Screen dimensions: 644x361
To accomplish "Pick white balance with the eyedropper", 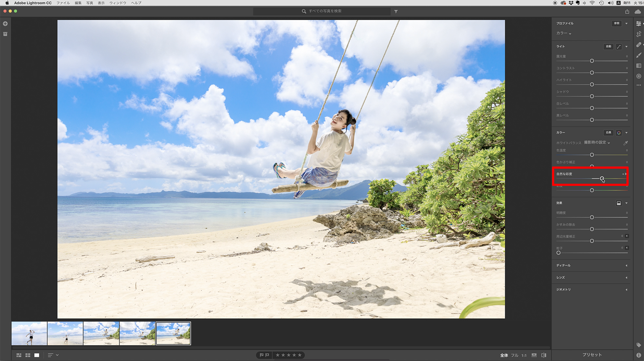I will [x=626, y=143].
